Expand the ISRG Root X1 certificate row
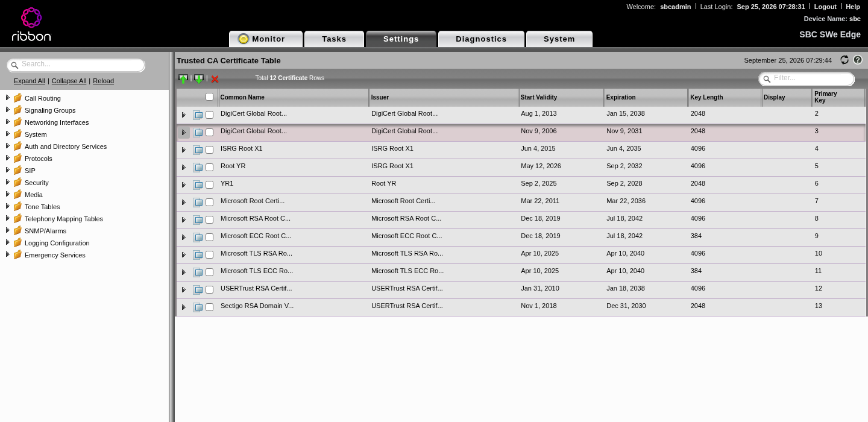Image resolution: width=868 pixels, height=422 pixels. point(184,150)
